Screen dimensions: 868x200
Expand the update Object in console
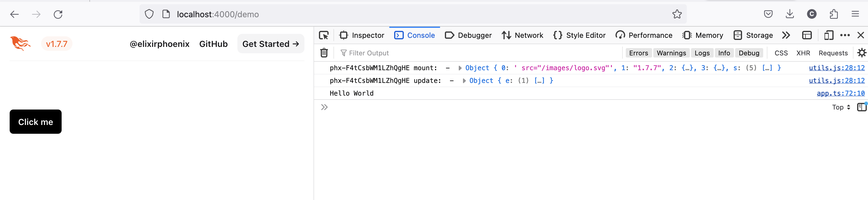tap(464, 81)
